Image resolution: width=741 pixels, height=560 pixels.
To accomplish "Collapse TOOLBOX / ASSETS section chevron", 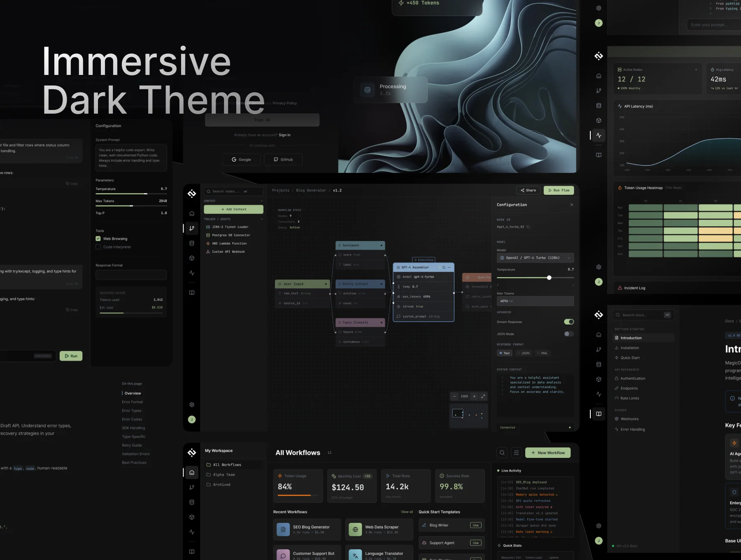I will (261, 219).
